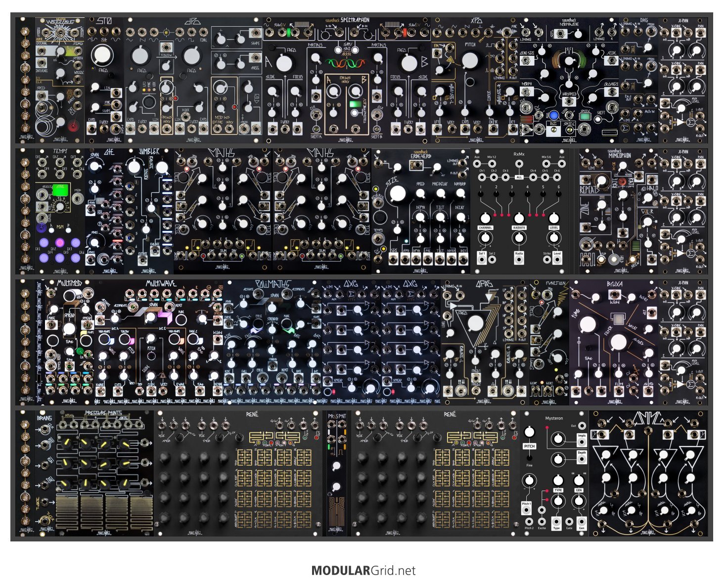Click the GEN knob on Mysteron

coord(579,480)
